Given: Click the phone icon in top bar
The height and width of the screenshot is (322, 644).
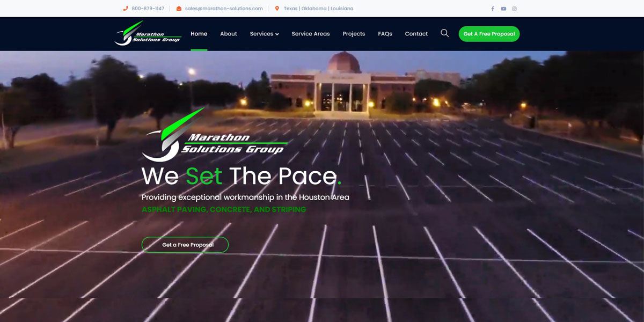Looking at the screenshot, I should click(x=126, y=9).
